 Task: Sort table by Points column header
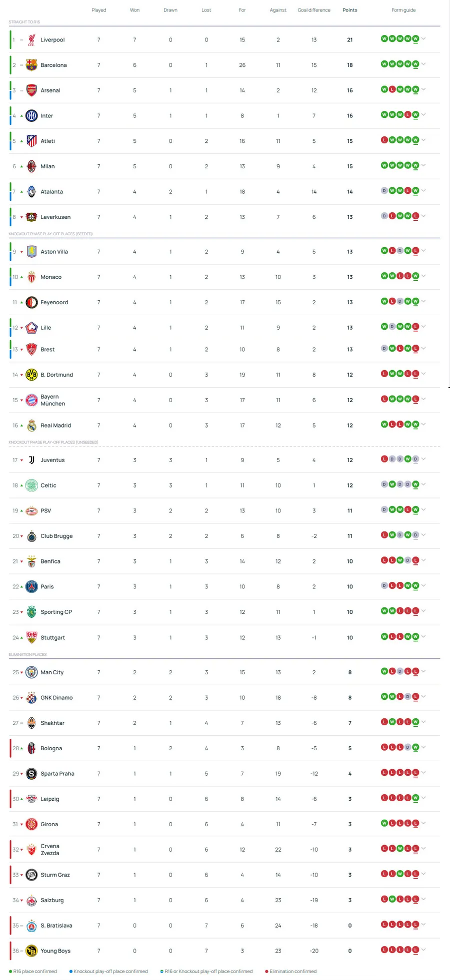[x=350, y=10]
